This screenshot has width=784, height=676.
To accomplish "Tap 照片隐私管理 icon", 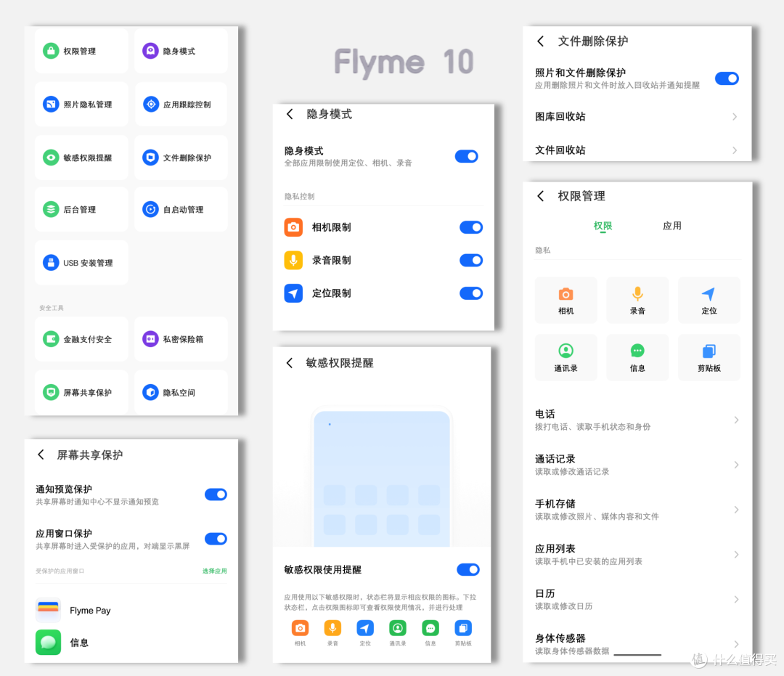I will (x=51, y=104).
